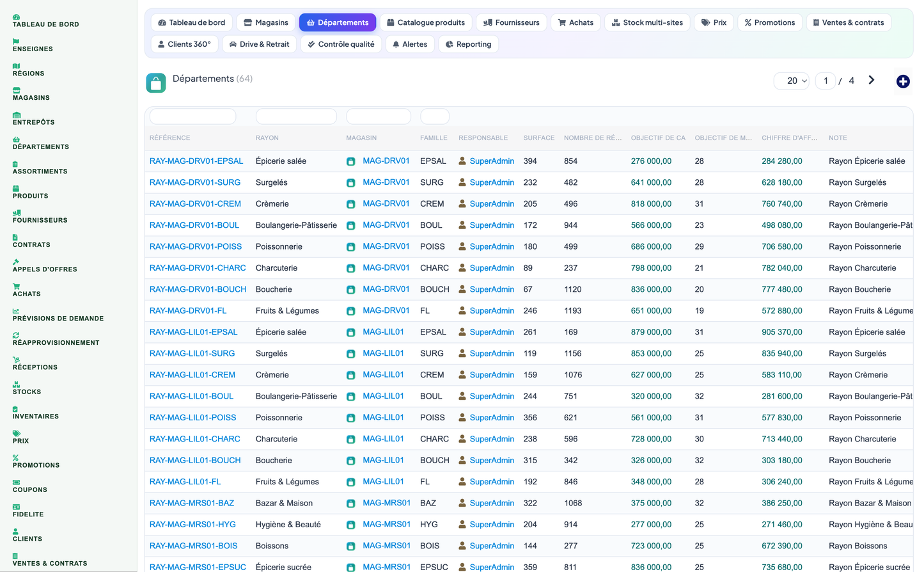Open Contrats in the sidebar

coord(31,241)
